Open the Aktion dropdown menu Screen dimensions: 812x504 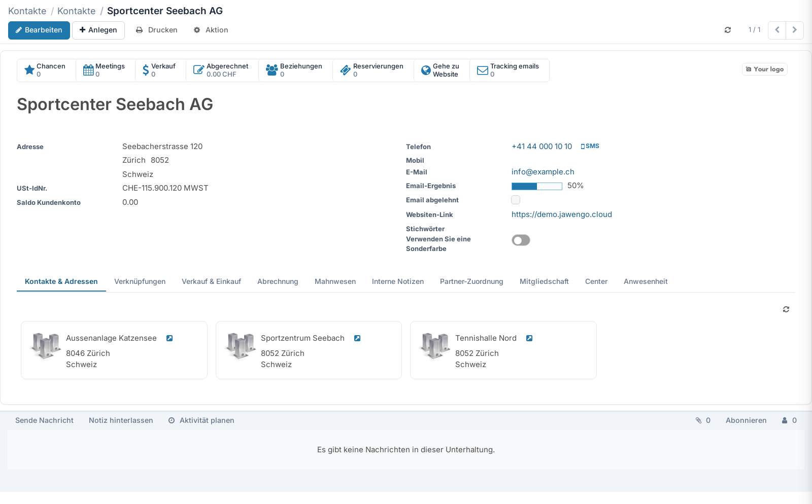211,30
